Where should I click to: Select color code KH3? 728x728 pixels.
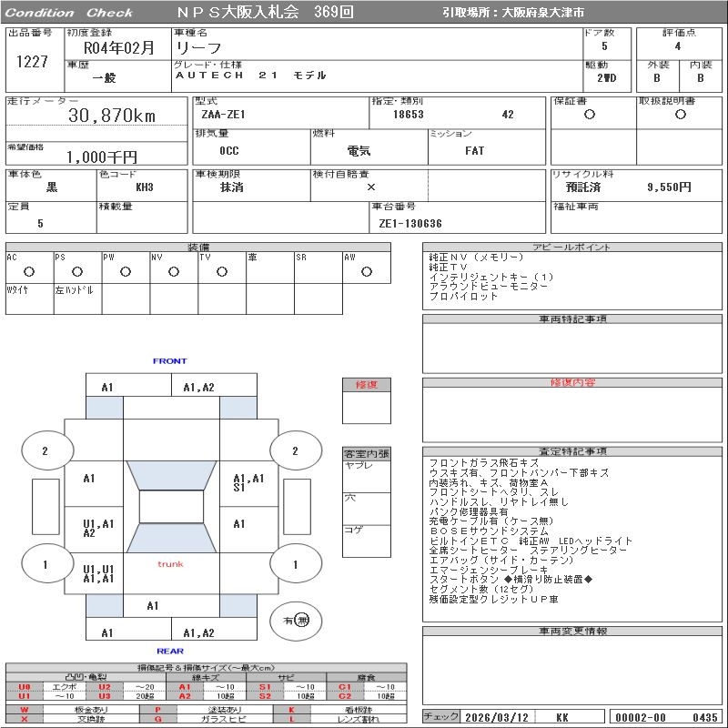pyautogui.click(x=145, y=187)
